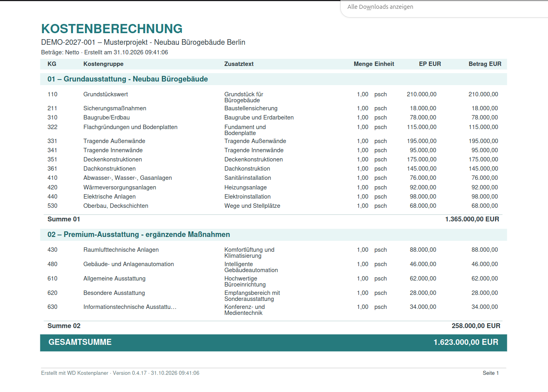Click 'Empfangsbereich mit Sonderausstattung' text
This screenshot has width=548, height=392.
tap(252, 296)
